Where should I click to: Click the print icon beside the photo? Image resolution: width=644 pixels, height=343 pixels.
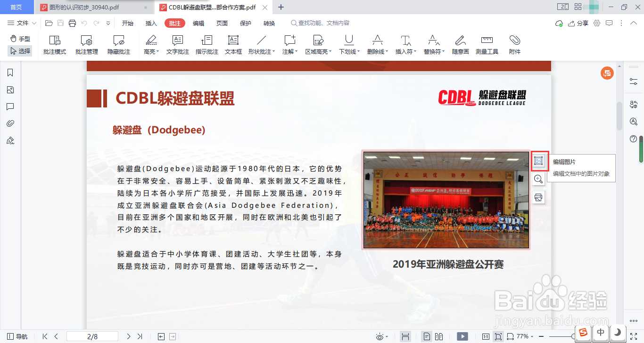click(x=538, y=197)
